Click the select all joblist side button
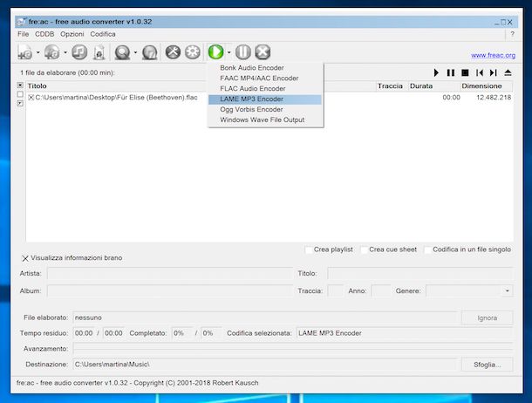 pyautogui.click(x=20, y=85)
